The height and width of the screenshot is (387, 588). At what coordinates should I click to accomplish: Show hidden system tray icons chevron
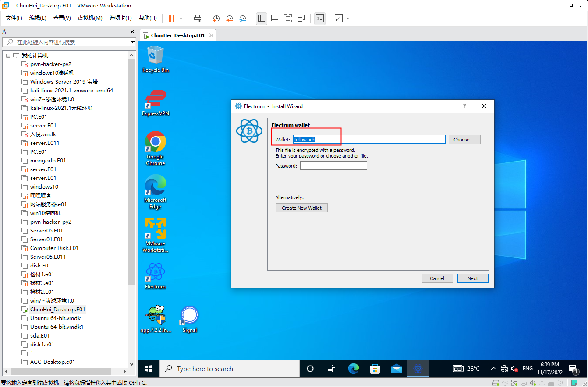(x=494, y=369)
